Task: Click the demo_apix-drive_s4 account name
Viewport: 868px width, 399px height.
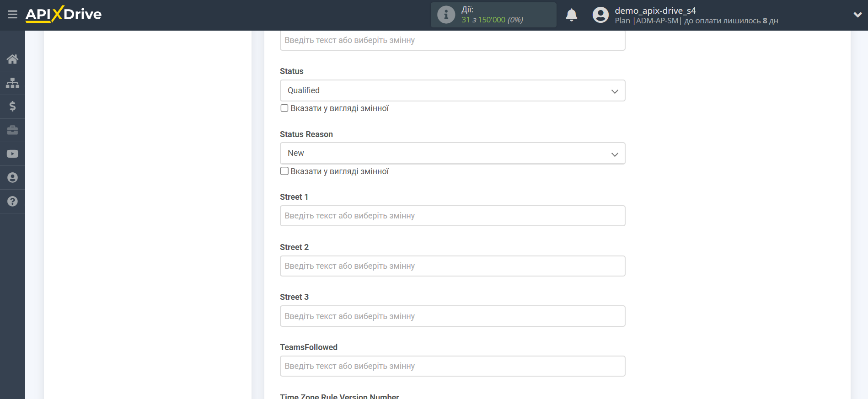Action: (655, 11)
